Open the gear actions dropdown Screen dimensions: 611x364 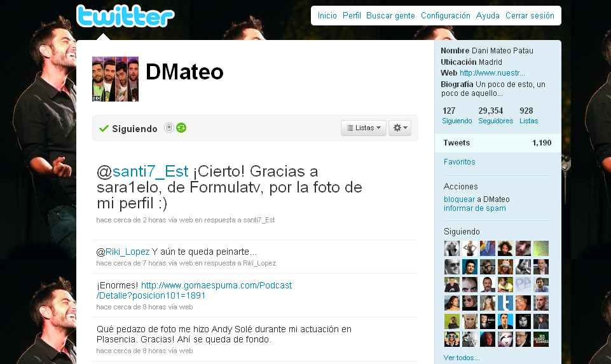pyautogui.click(x=400, y=128)
